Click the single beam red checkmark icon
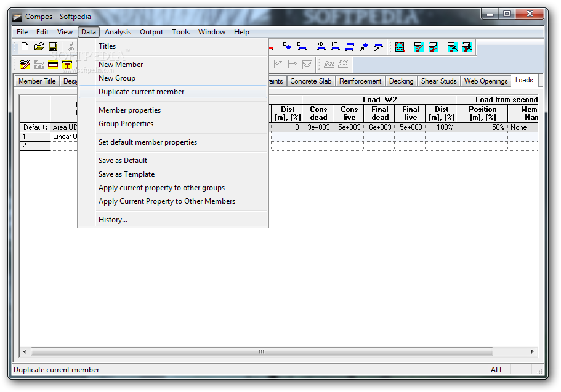Viewport: 561px width, 392px height. coord(419,47)
